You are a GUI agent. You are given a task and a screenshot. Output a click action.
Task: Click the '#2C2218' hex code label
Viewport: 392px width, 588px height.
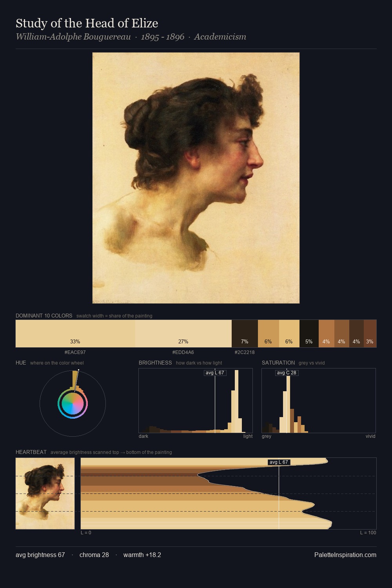click(x=245, y=352)
